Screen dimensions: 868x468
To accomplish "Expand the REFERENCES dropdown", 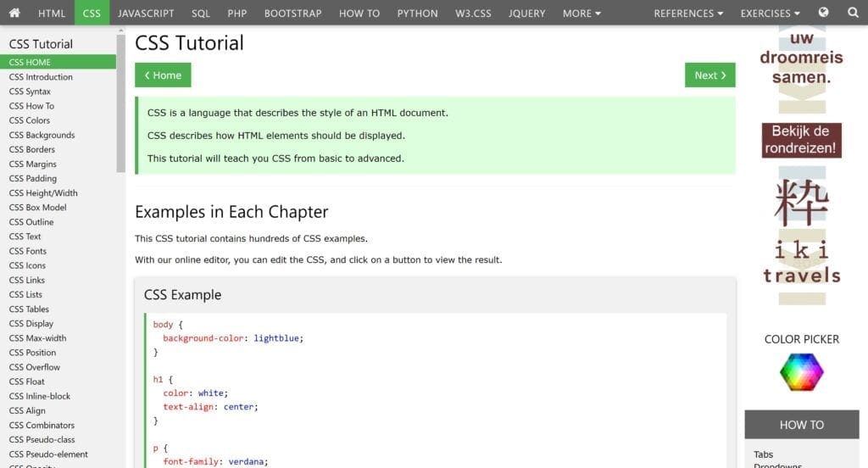I will (x=688, y=13).
